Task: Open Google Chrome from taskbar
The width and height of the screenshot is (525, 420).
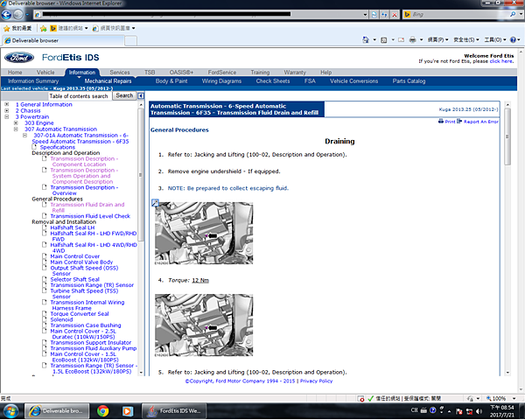Action: pos(102,411)
